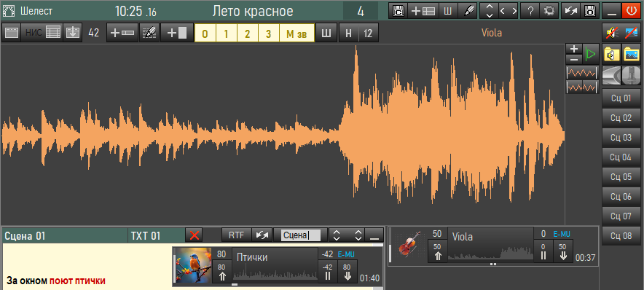Play the waveform with green triangle button
644x290 pixels.
[x=590, y=54]
